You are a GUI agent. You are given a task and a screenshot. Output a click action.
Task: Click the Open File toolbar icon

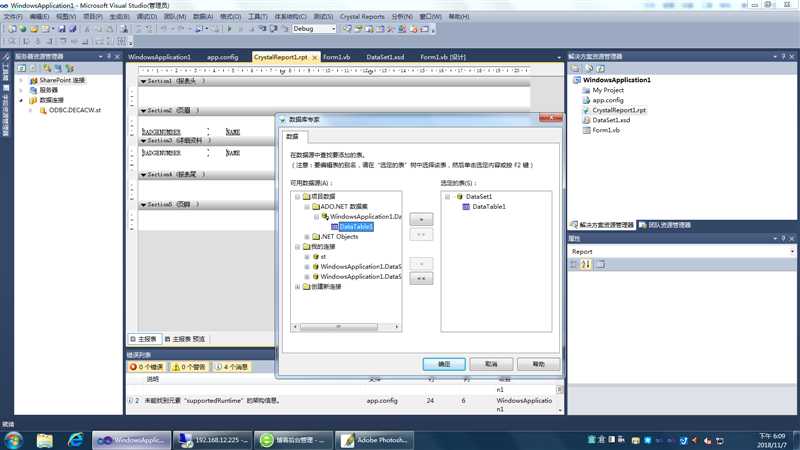click(x=34, y=29)
